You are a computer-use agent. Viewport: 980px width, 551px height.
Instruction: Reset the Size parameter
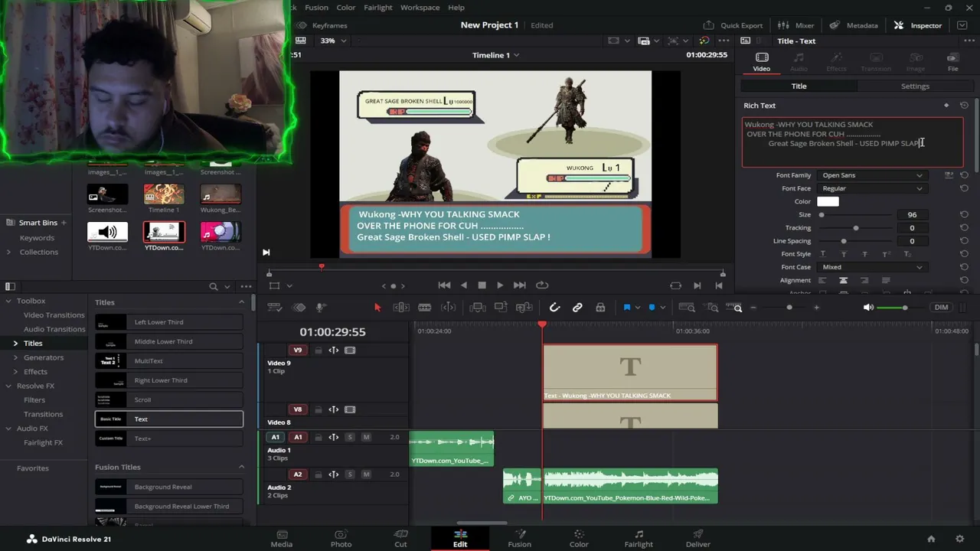964,215
